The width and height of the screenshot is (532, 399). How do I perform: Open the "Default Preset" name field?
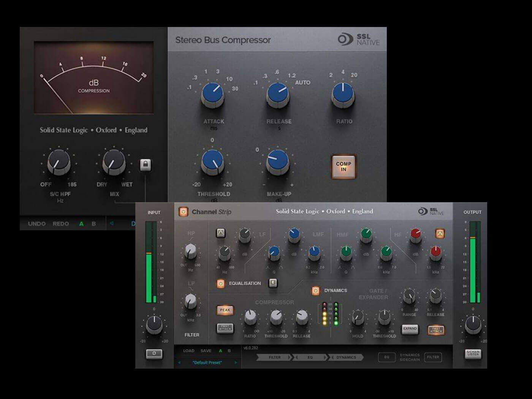(x=207, y=363)
